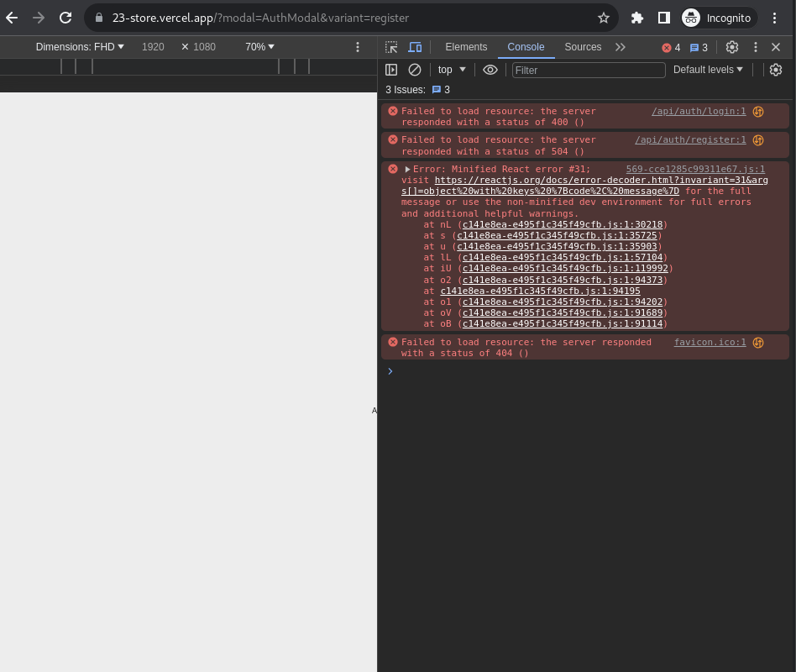Clear the console
This screenshot has height=672, width=796.
tap(415, 70)
